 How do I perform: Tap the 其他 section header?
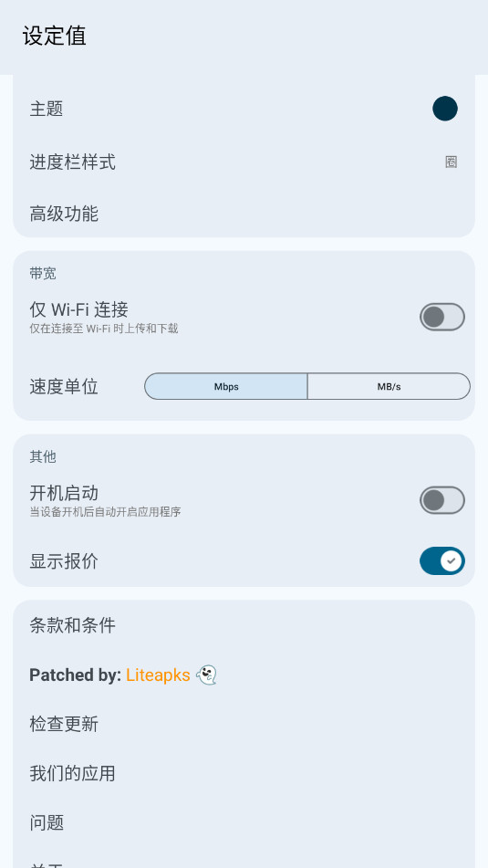(x=43, y=456)
